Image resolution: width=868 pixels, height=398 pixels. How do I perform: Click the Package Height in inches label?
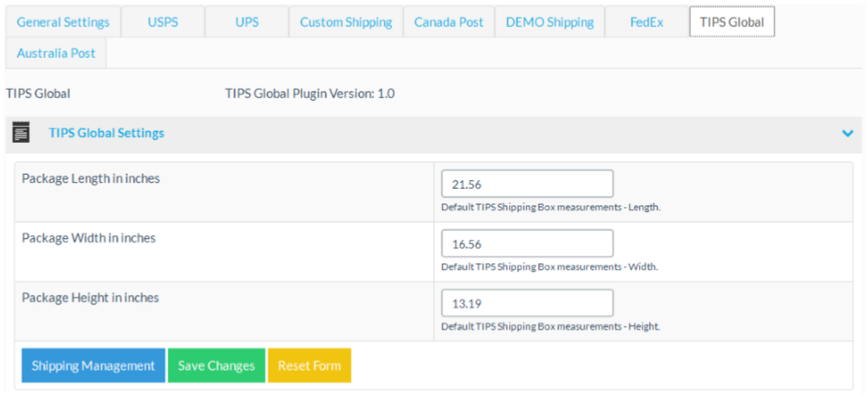click(x=91, y=298)
